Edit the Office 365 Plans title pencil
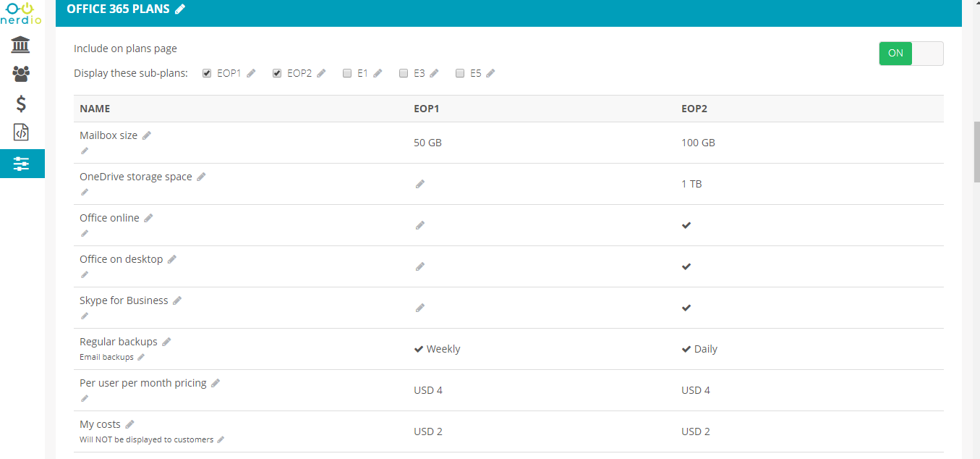The height and width of the screenshot is (459, 980). click(x=180, y=9)
